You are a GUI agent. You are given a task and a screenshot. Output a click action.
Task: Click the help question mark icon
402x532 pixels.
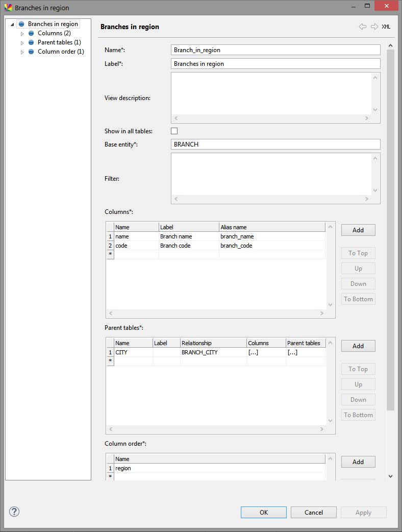pos(14,512)
